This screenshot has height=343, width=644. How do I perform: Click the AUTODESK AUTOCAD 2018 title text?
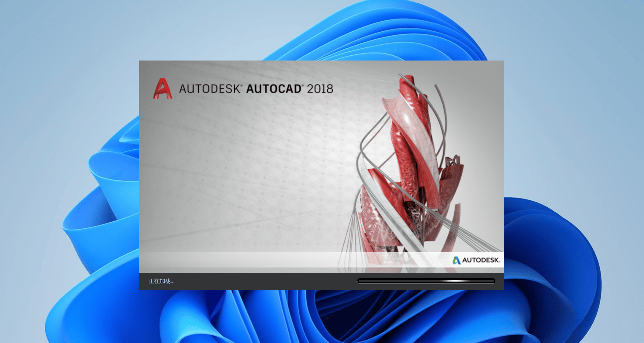(256, 89)
